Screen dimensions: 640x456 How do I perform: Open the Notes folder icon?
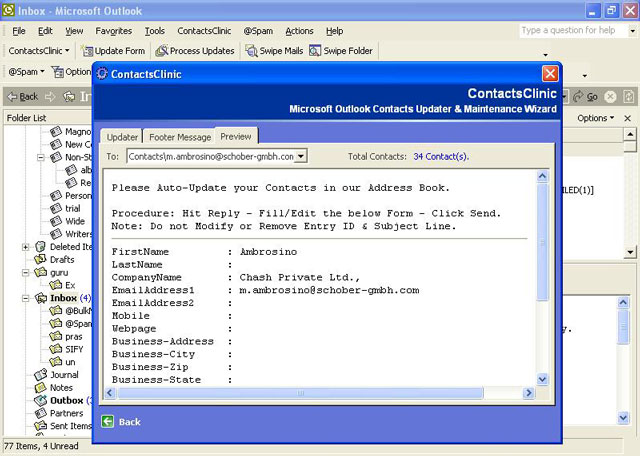41,387
